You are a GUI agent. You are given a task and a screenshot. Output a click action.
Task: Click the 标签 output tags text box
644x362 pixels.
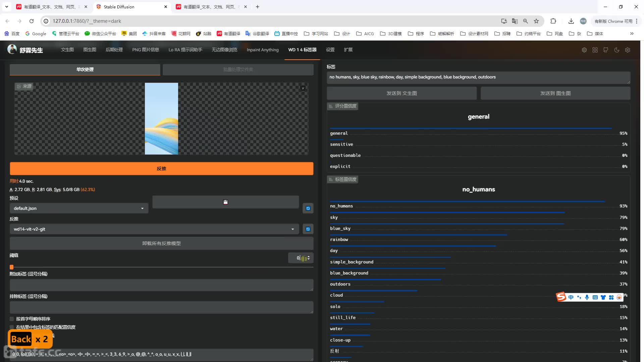tap(479, 77)
